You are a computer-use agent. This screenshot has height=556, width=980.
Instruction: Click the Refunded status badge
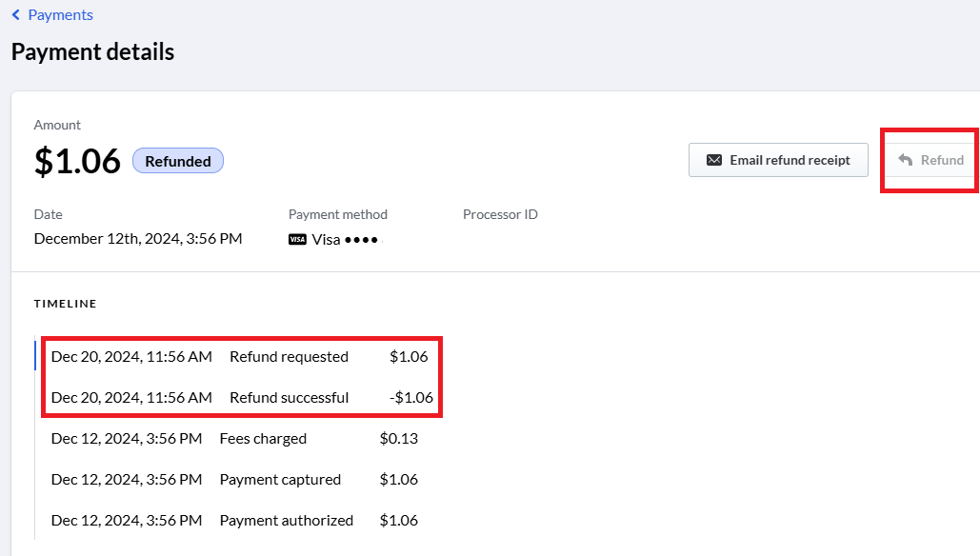[x=178, y=161]
